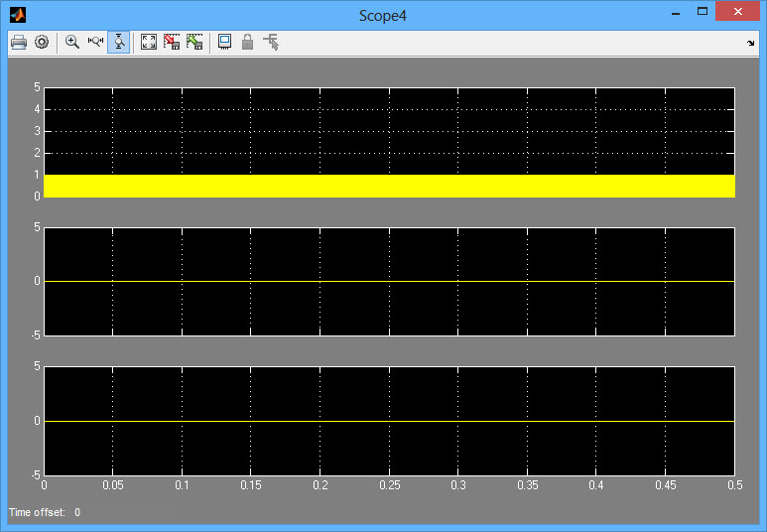
Task: Click the 0.4 time axis tick label
Action: tap(596, 485)
